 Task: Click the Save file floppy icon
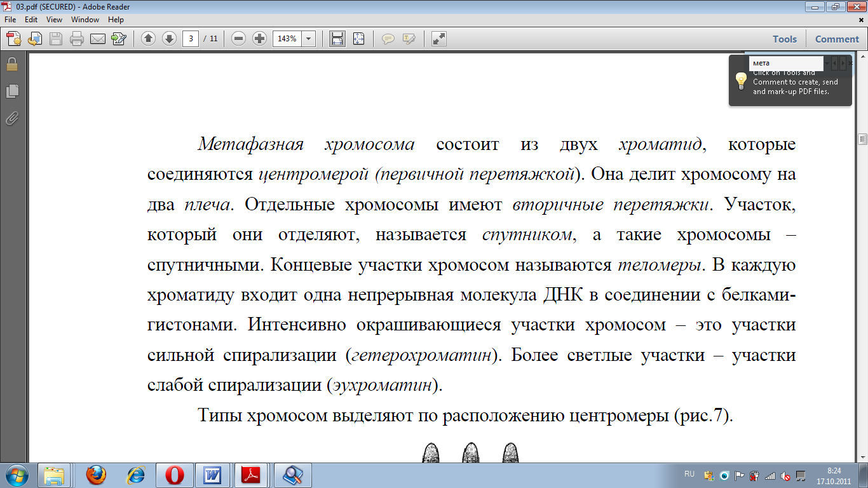pyautogui.click(x=56, y=39)
